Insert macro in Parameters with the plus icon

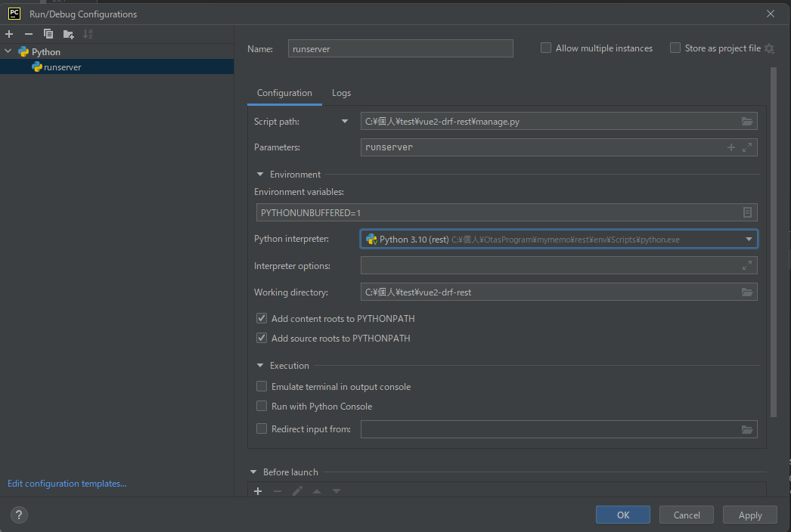pyautogui.click(x=731, y=147)
